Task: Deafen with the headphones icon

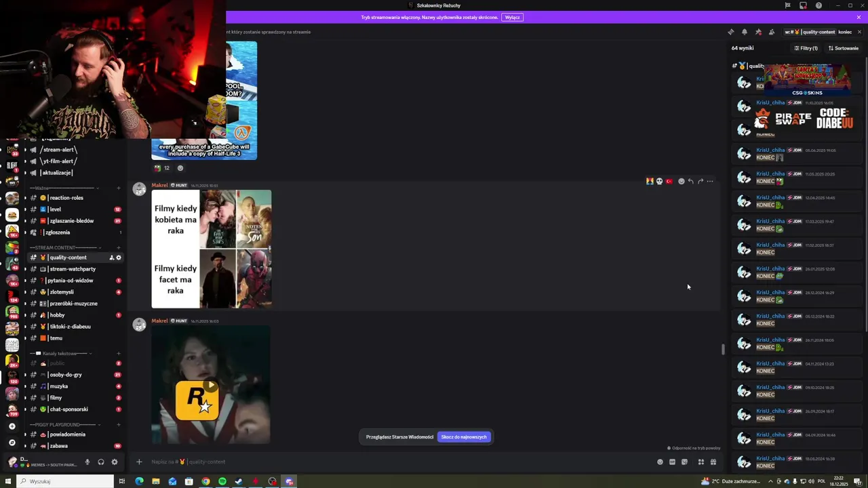Action: (x=100, y=462)
